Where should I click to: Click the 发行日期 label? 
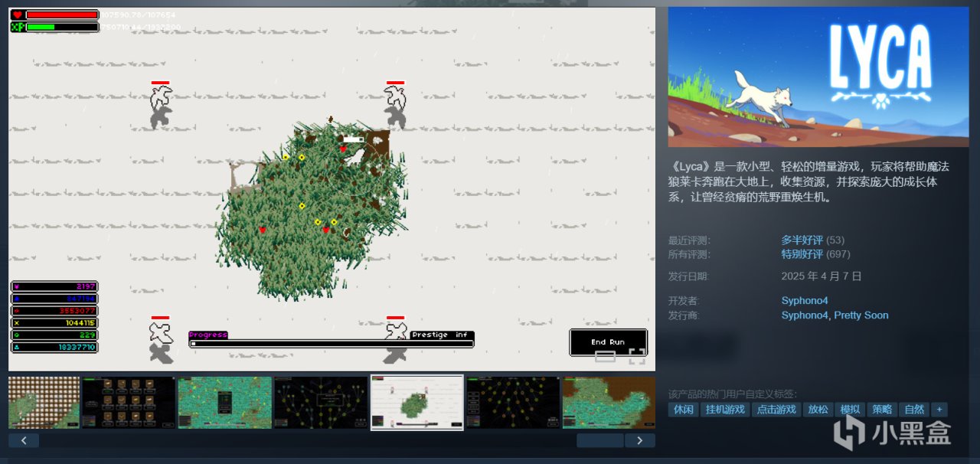(x=688, y=276)
